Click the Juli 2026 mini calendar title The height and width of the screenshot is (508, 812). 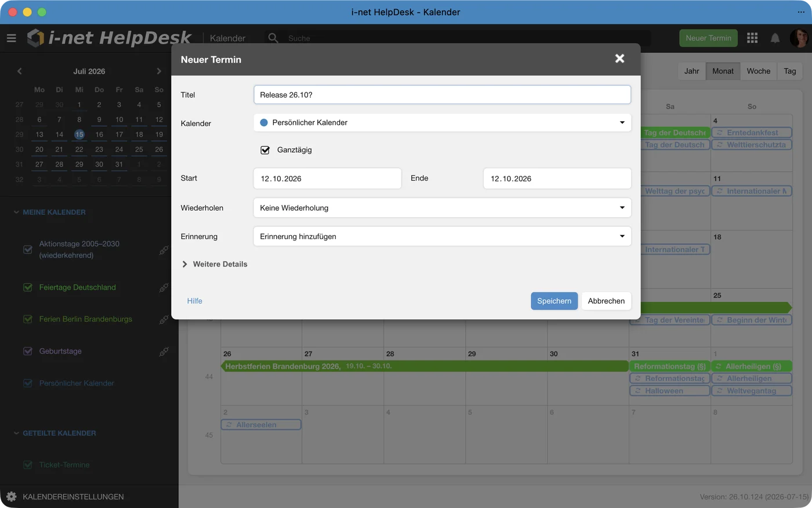tap(89, 71)
